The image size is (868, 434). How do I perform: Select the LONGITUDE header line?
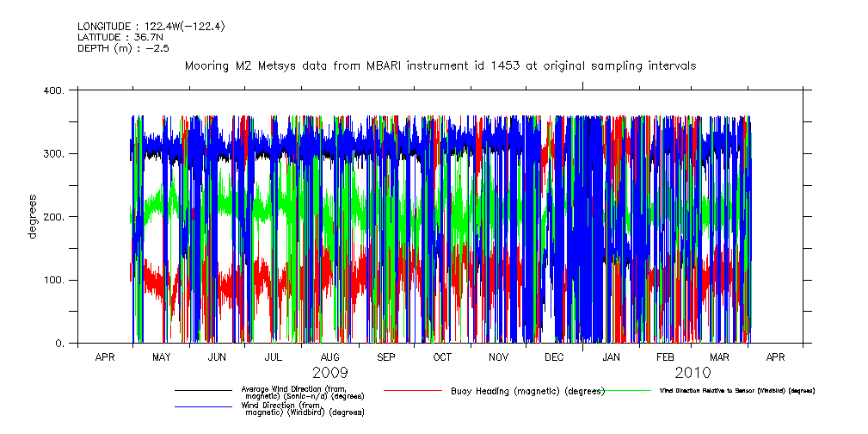[x=151, y=27]
